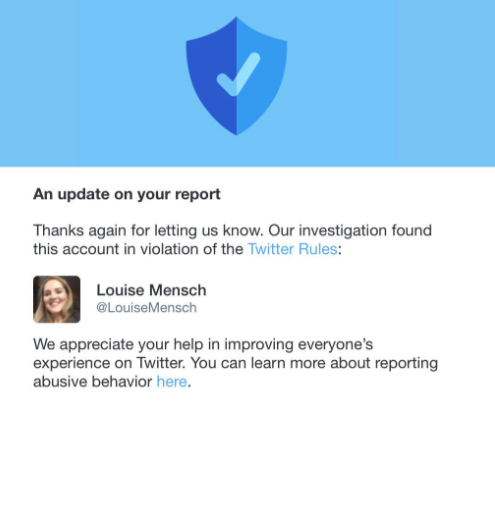Follow the "here" reporting link
The image size is (495, 507).
172,382
